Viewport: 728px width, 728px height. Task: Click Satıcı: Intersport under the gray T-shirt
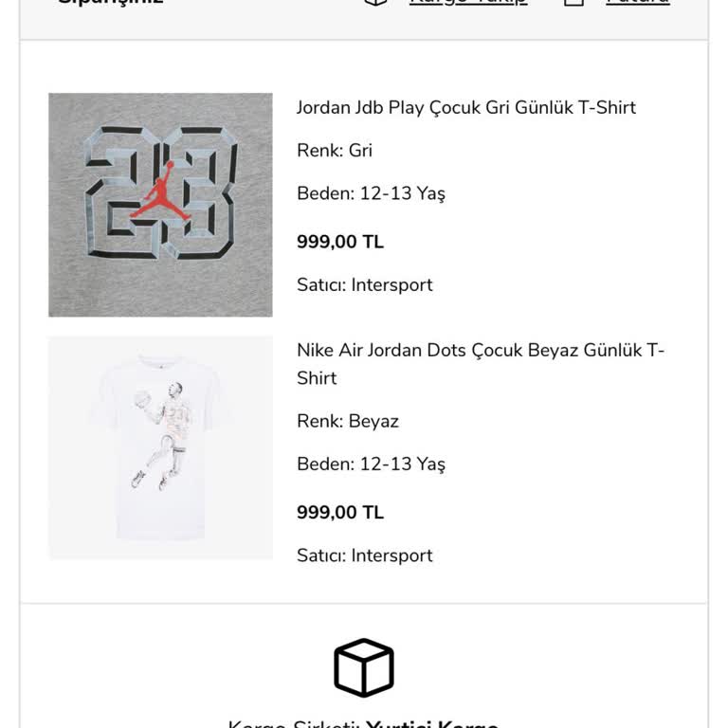[364, 284]
